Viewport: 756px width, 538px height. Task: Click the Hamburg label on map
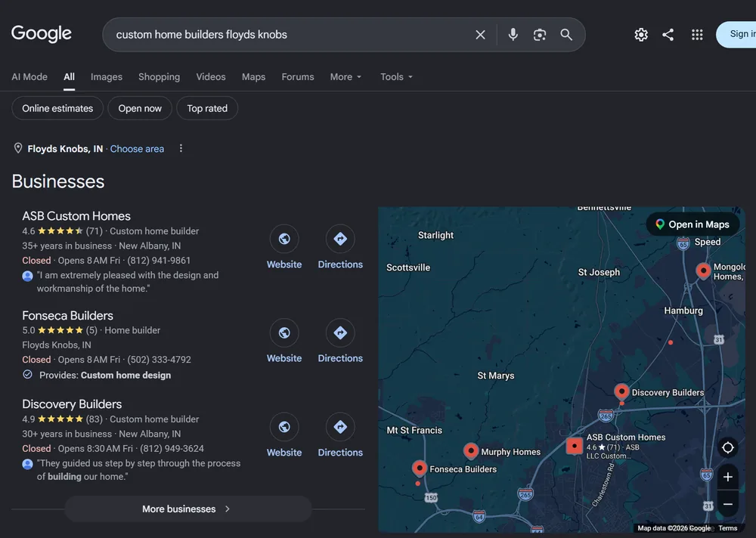[683, 311]
